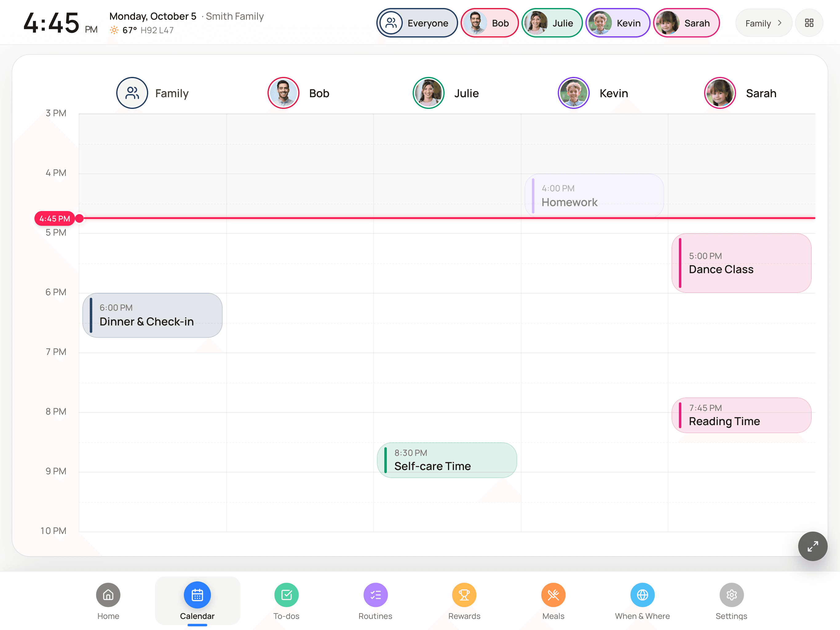The image size is (840, 630).
Task: Click the grid layout icon in header
Action: click(x=809, y=23)
